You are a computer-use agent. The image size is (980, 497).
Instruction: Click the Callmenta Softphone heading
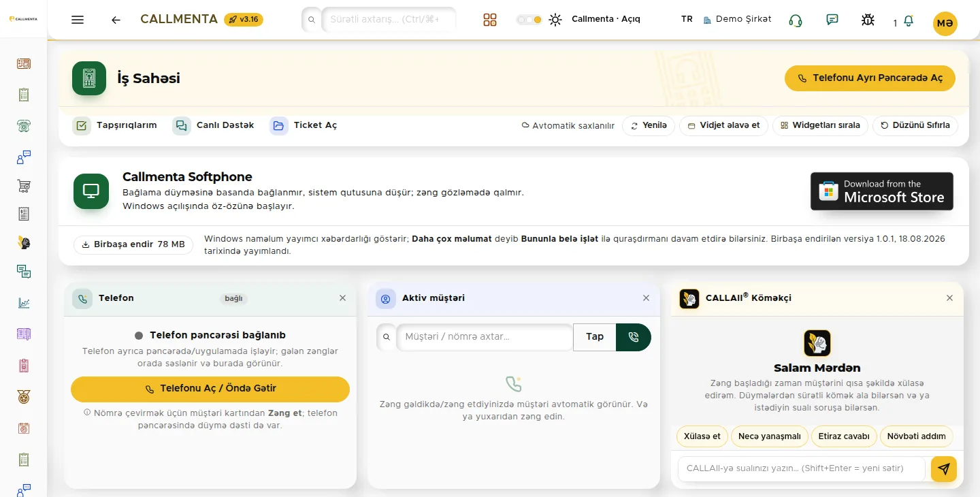click(187, 177)
